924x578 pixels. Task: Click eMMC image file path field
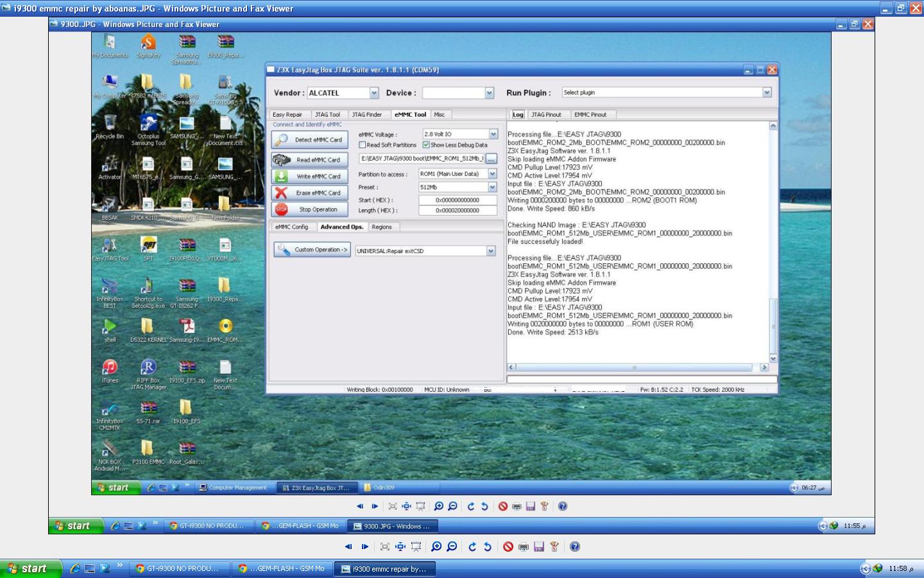[x=422, y=159]
